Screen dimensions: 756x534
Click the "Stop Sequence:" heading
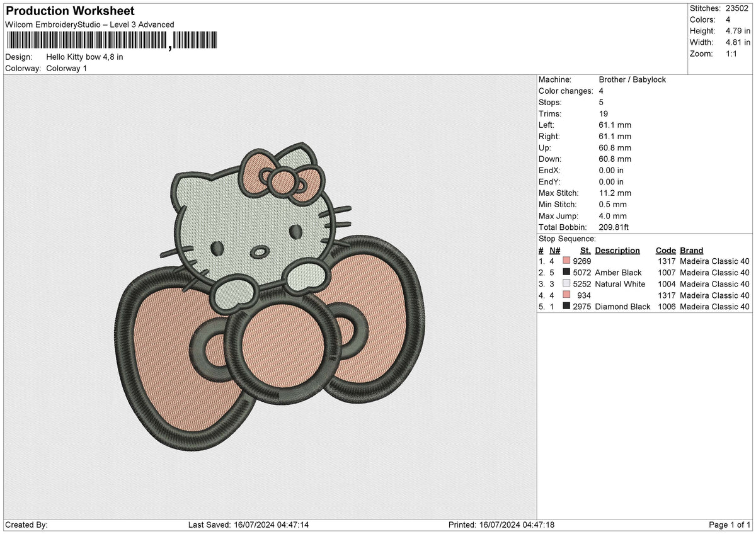(567, 239)
